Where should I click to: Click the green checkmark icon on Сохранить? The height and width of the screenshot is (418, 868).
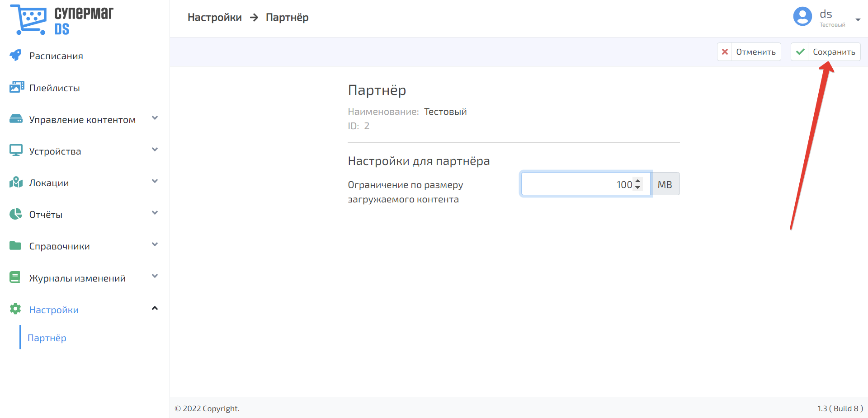coord(800,52)
